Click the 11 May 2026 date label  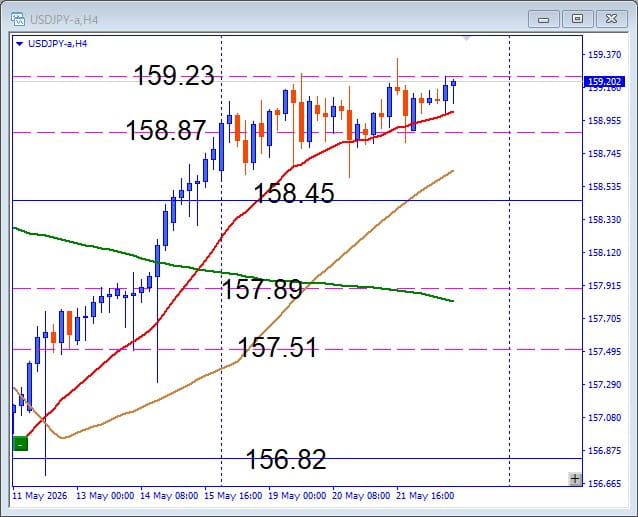point(39,496)
